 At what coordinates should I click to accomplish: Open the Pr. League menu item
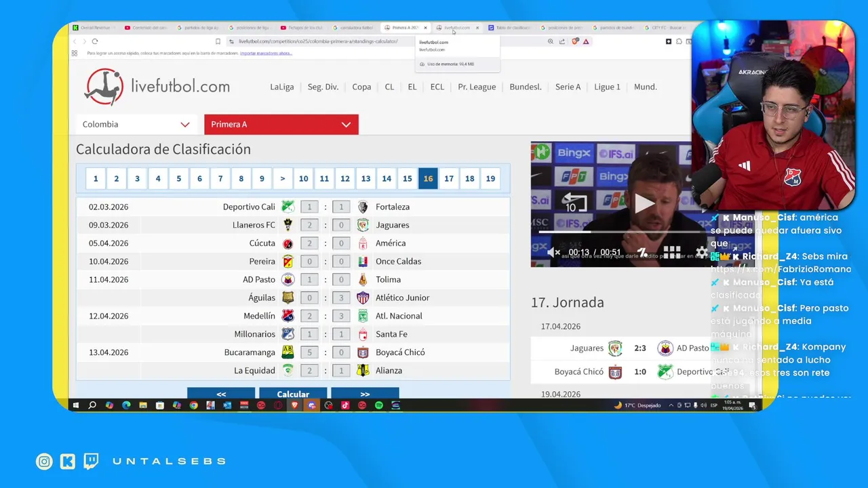tap(477, 87)
